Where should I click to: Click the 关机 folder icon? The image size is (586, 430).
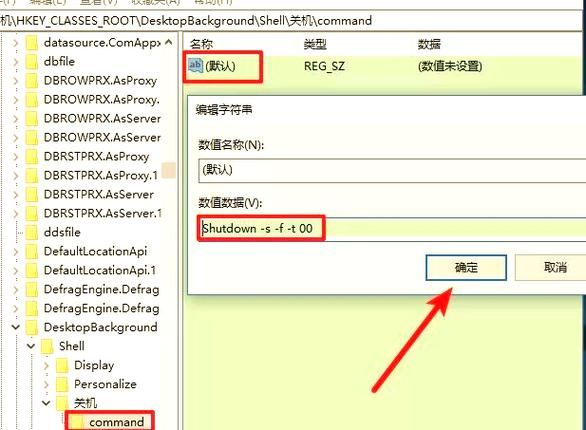pyautogui.click(x=62, y=403)
